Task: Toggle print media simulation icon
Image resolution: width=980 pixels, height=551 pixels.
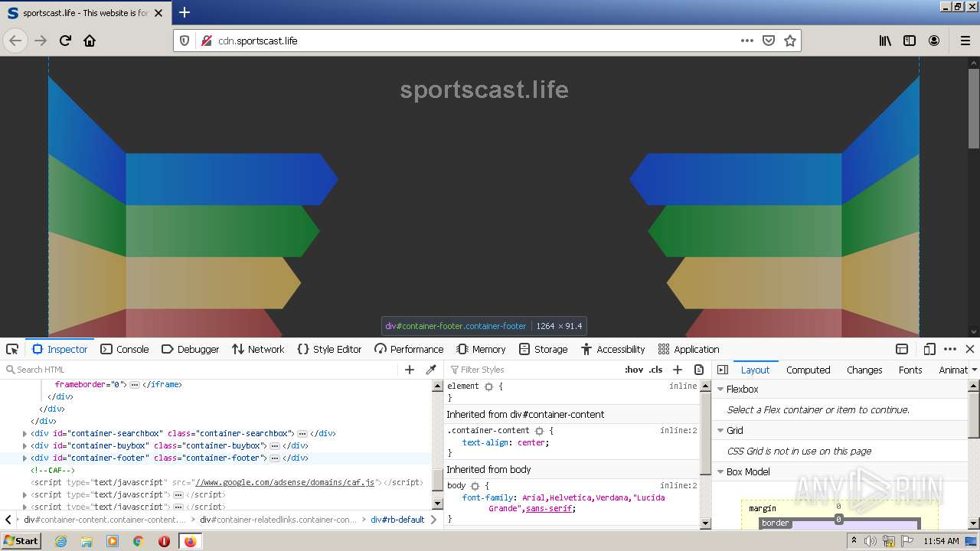Action: point(699,370)
